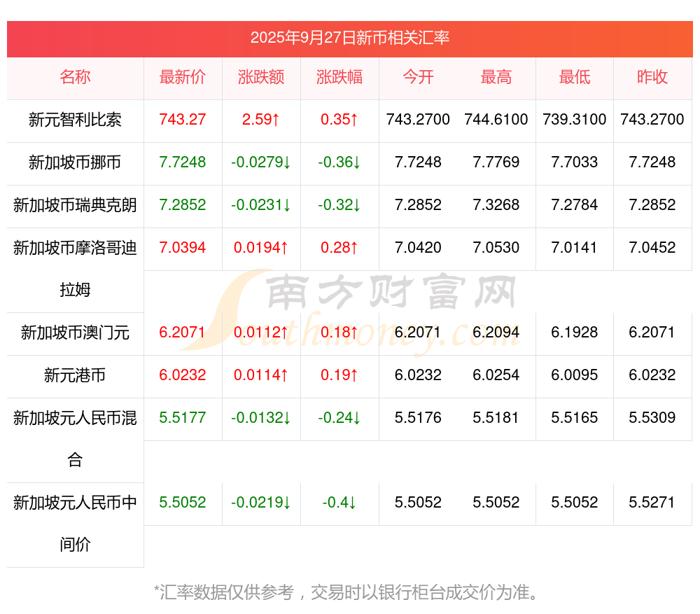
Task: Click the 涨跌幅 column header
Action: coord(339,77)
